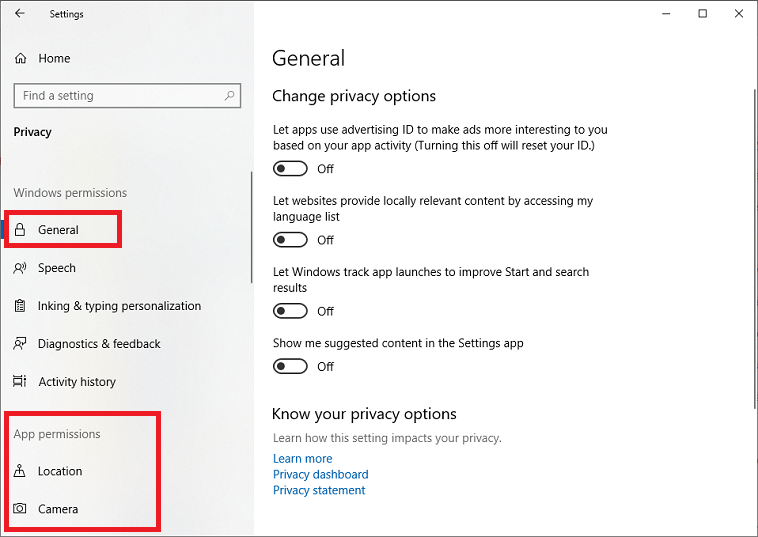Click the Location icon under App permissions
This screenshot has width=758, height=537.
20,471
